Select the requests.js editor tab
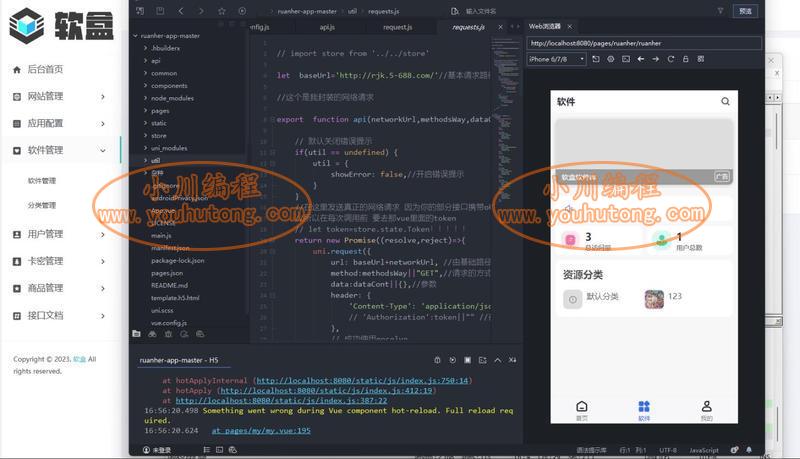This screenshot has width=800, height=459. (x=468, y=27)
